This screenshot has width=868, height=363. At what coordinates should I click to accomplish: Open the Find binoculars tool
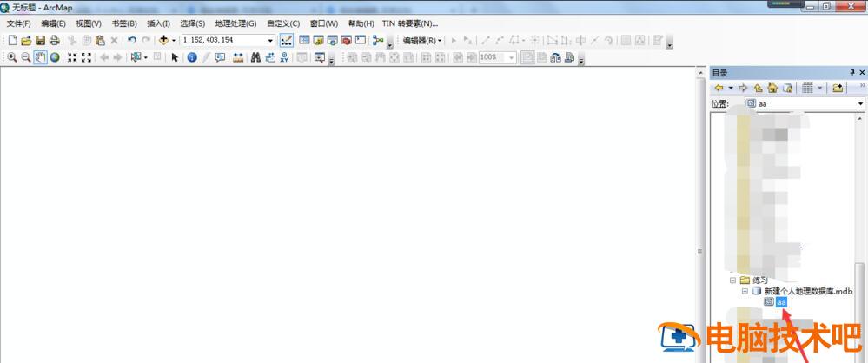(x=255, y=57)
